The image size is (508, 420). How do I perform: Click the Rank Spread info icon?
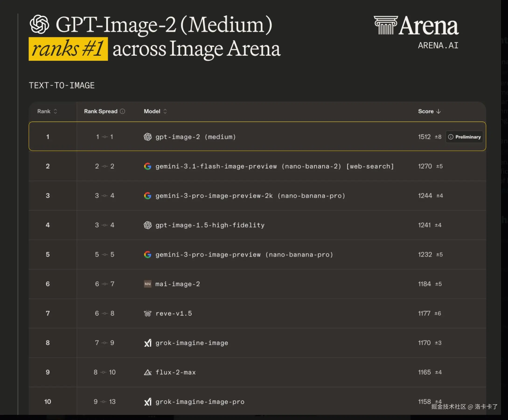point(123,111)
